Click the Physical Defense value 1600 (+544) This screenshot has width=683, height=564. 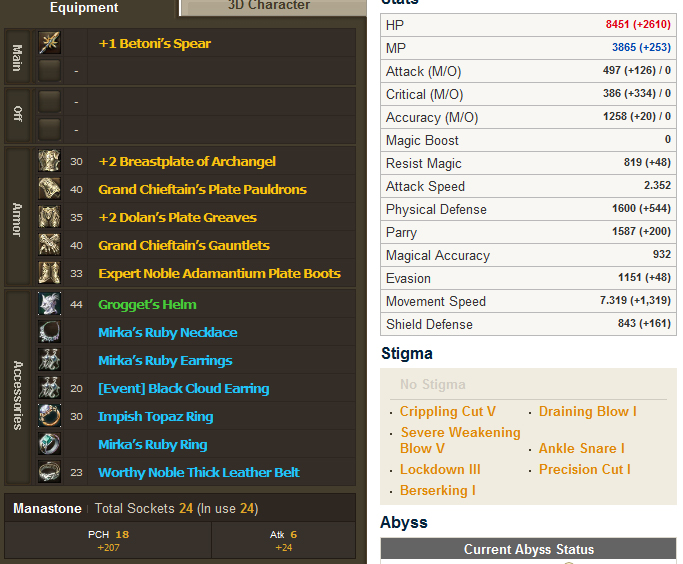click(x=641, y=208)
